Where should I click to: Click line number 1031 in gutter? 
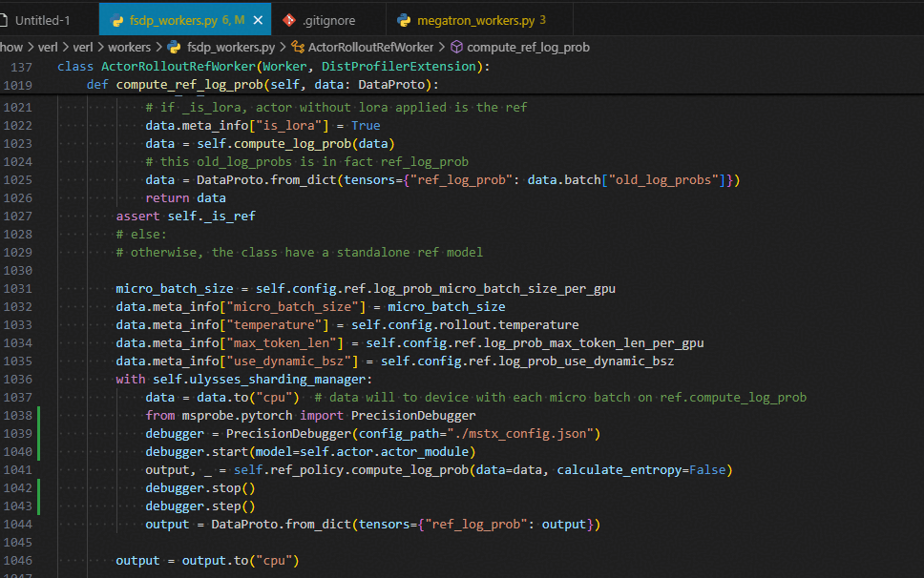18,288
